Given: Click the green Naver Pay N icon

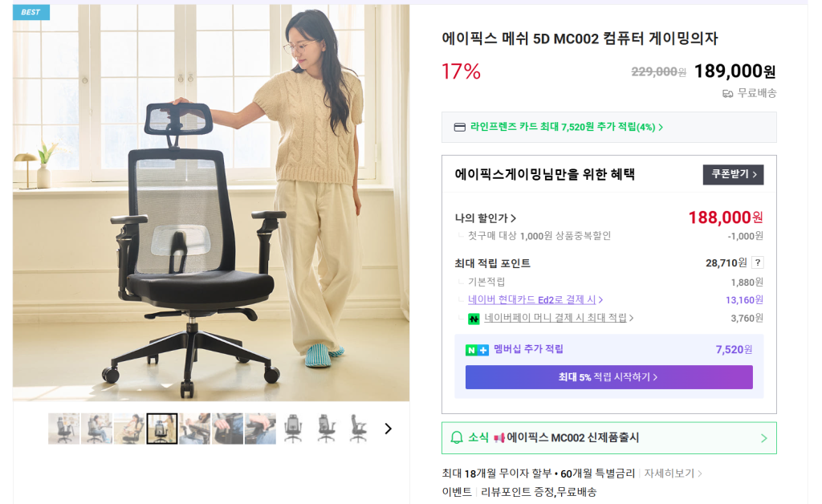Looking at the screenshot, I should click(x=474, y=319).
